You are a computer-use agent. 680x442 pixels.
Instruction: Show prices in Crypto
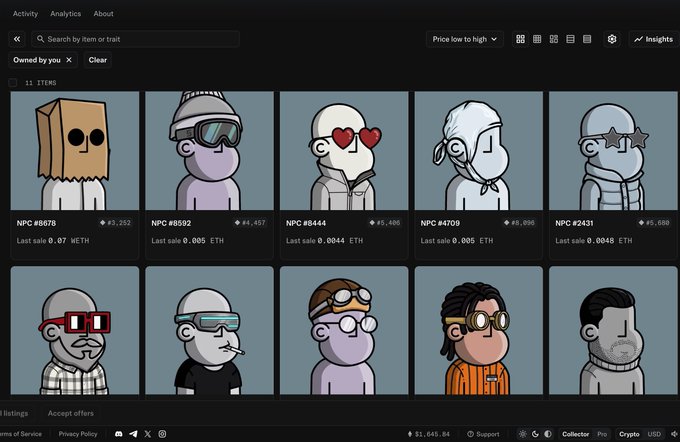[x=629, y=434]
